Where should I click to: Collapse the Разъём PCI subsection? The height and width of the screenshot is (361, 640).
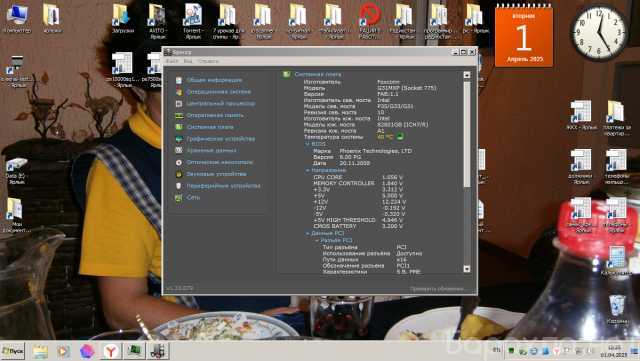pyautogui.click(x=317, y=241)
